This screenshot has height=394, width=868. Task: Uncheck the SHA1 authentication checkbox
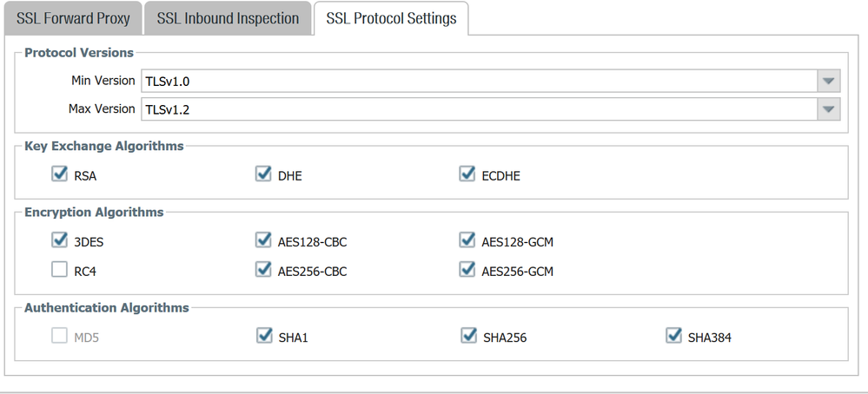(x=264, y=336)
